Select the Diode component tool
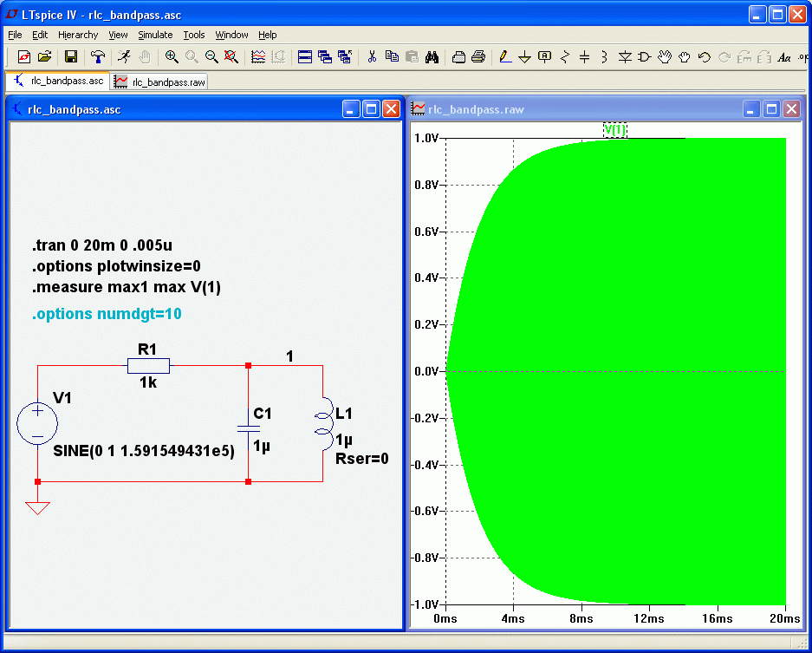Viewport: 812px width, 653px height. 625,56
